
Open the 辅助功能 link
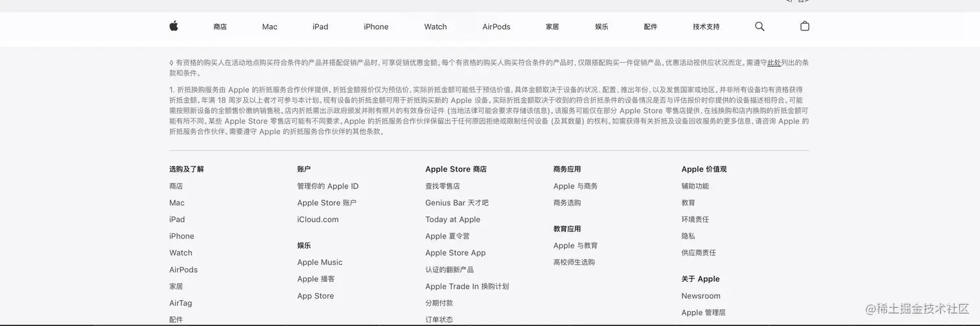[x=695, y=186]
